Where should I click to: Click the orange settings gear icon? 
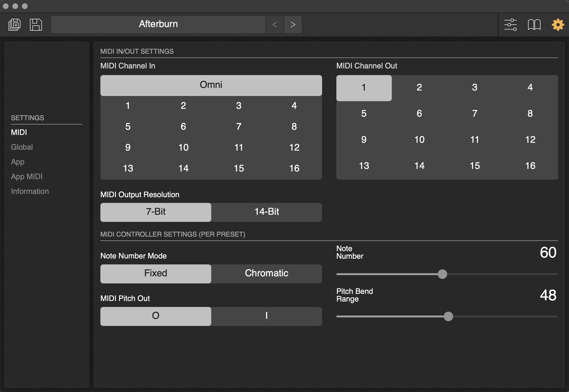[558, 24]
